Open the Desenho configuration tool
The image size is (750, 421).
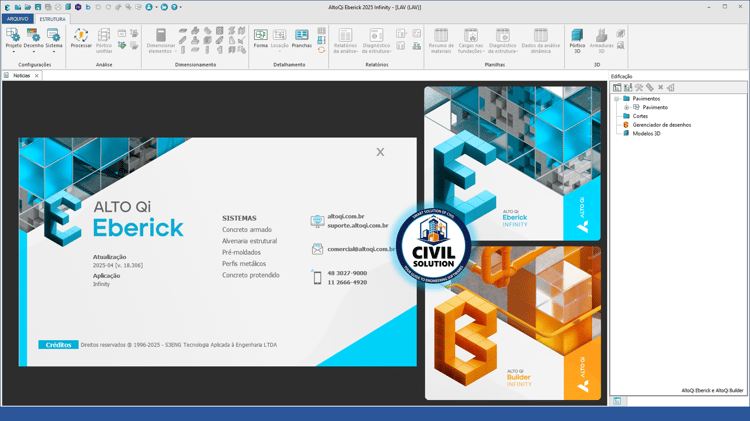pyautogui.click(x=33, y=38)
